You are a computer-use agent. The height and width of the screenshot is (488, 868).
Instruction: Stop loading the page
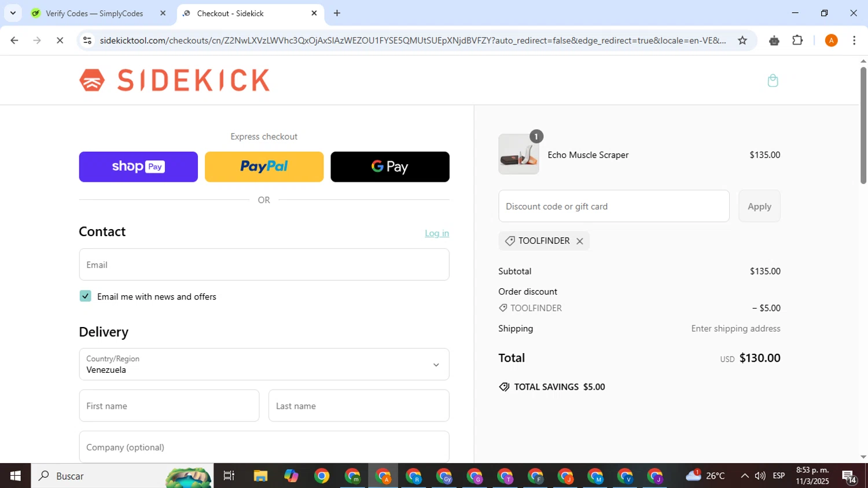tap(60, 41)
